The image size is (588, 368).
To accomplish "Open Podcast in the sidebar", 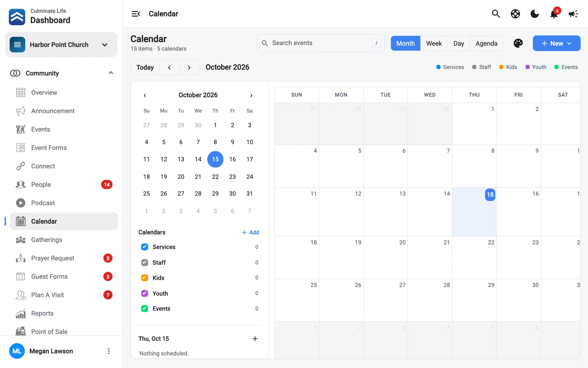I will click(x=64, y=203).
